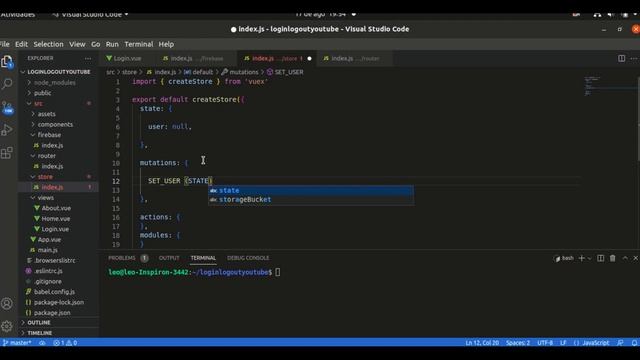Image resolution: width=640 pixels, height=360 pixels.
Task: Click the sync changes icon in status bar
Action: coord(42,343)
